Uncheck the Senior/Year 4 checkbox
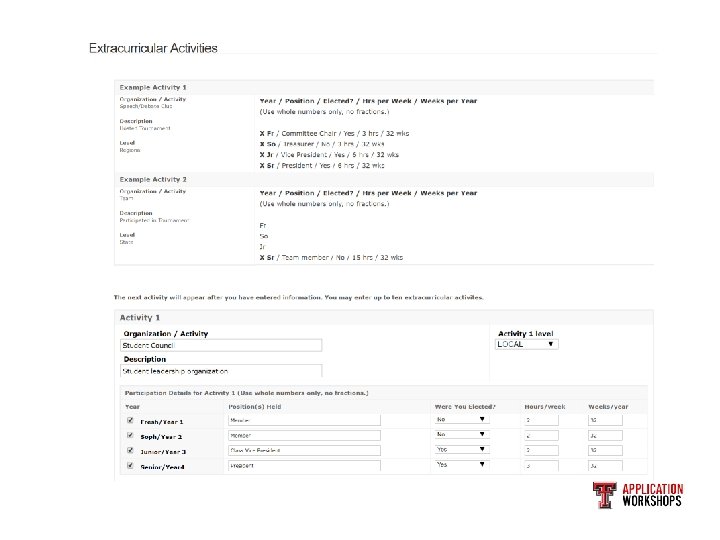720x540 pixels. pos(129,465)
